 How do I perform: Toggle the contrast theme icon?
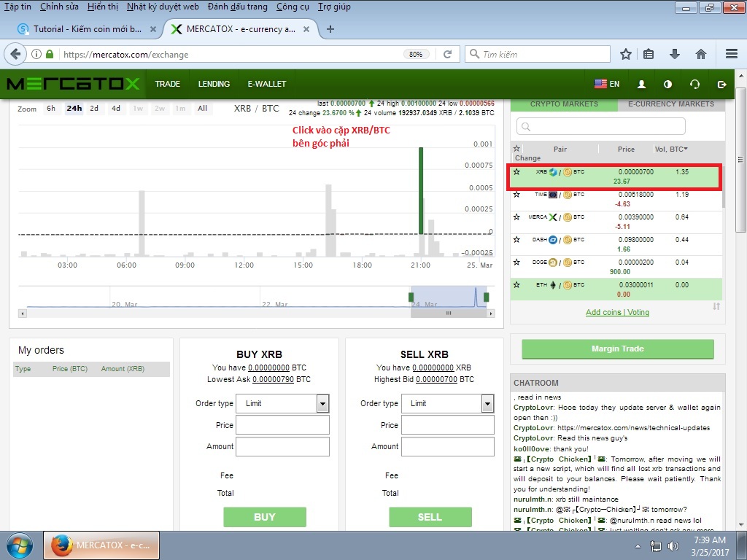coord(668,85)
